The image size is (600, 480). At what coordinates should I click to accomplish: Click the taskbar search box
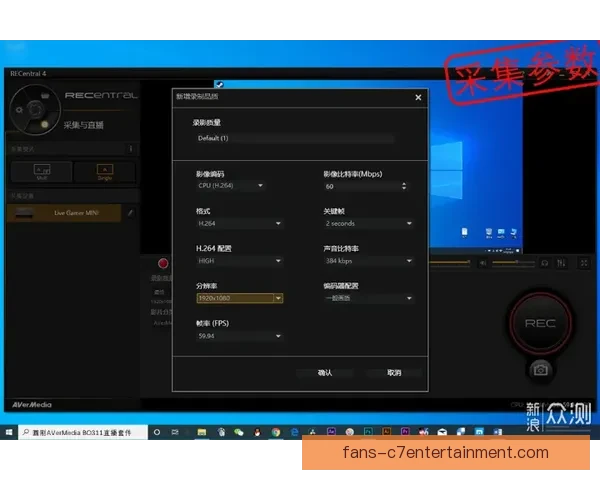[83, 432]
